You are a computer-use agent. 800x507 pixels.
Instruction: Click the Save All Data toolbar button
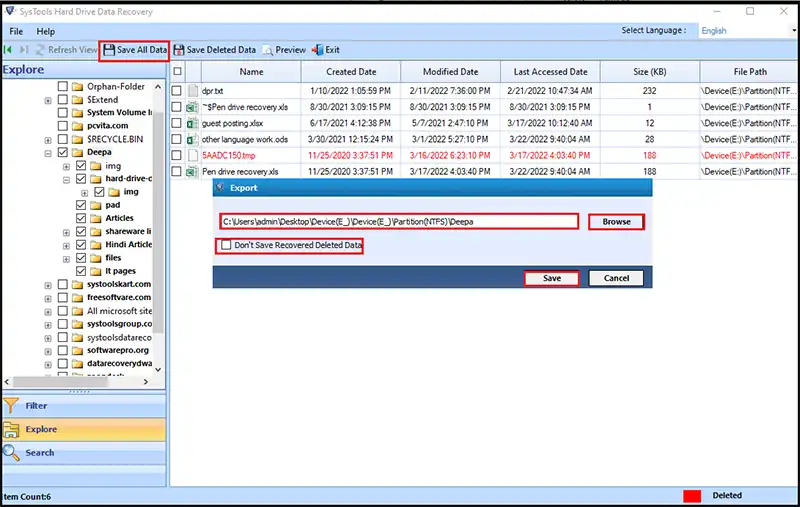point(135,50)
